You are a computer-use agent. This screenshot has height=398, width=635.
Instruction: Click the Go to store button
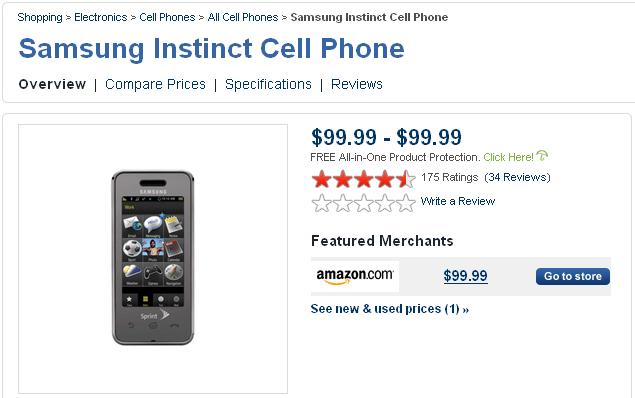pyautogui.click(x=573, y=276)
